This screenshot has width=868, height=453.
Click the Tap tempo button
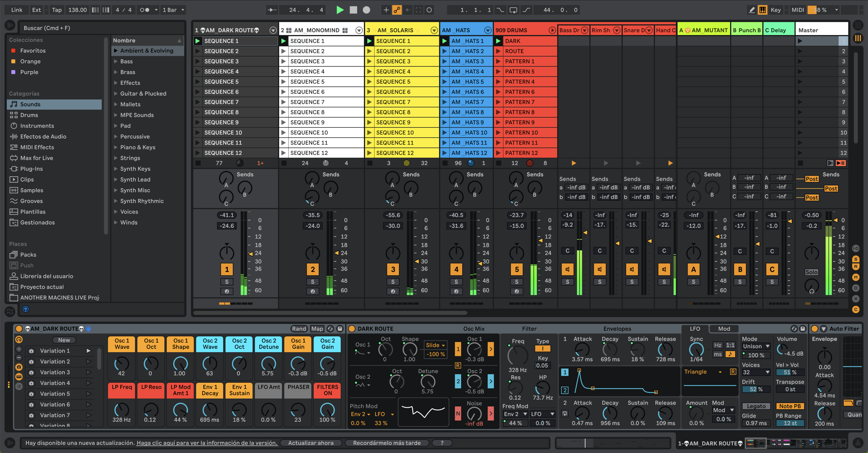(57, 10)
